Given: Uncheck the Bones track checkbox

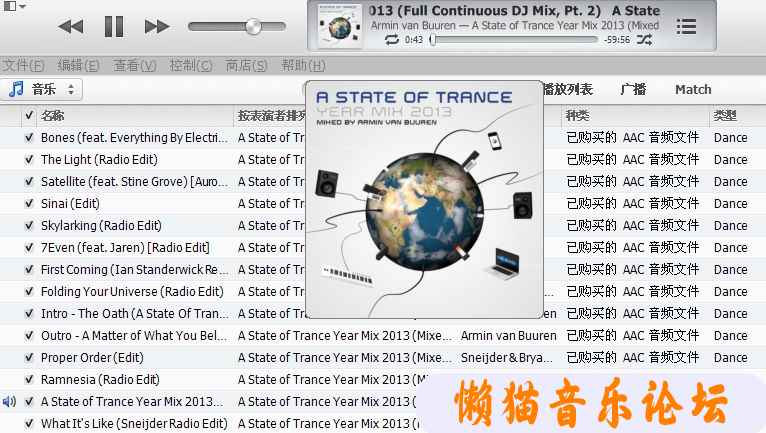Looking at the screenshot, I should [x=29, y=138].
